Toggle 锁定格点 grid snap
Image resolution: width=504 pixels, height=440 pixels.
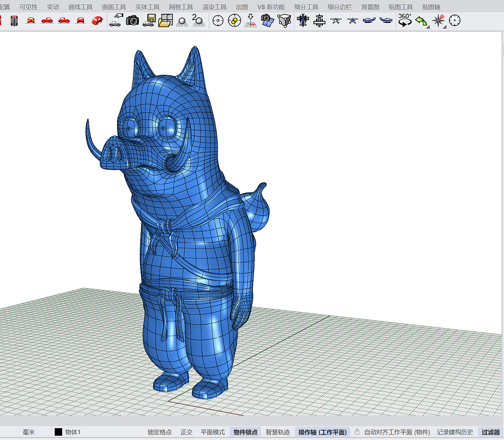point(159,432)
